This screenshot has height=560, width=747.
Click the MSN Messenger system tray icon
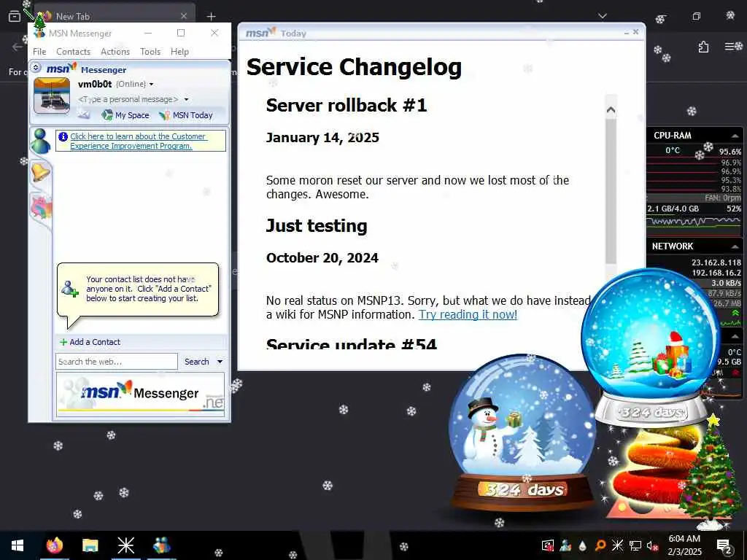(x=565, y=545)
